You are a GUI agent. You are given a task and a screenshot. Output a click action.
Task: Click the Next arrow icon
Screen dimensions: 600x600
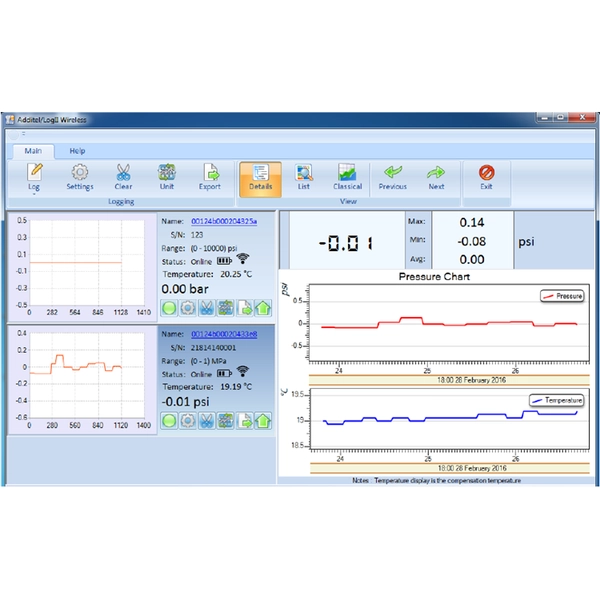point(436,175)
